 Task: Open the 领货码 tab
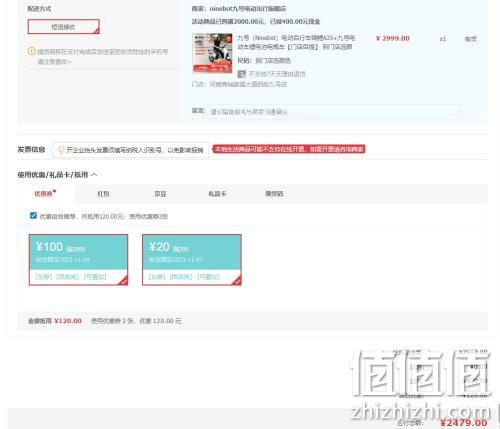tap(274, 194)
